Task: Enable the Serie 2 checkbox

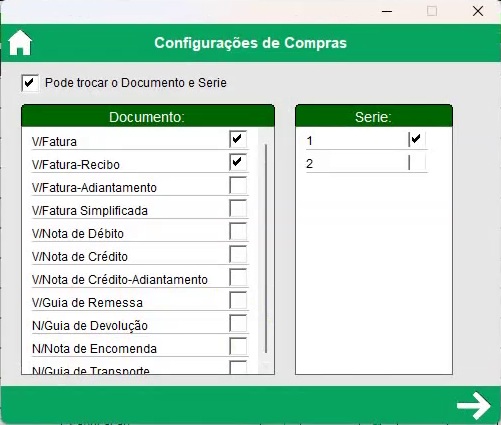Action: pyautogui.click(x=417, y=163)
